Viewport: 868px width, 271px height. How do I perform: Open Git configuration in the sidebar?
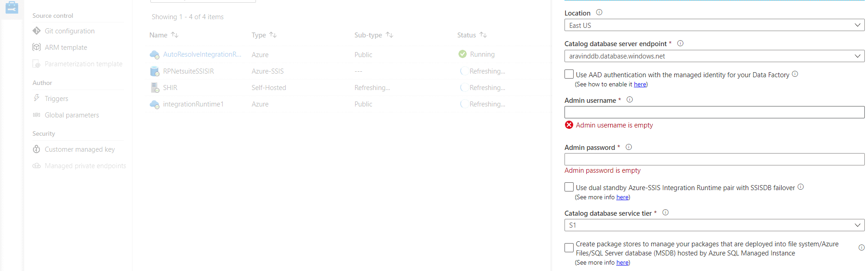69,31
